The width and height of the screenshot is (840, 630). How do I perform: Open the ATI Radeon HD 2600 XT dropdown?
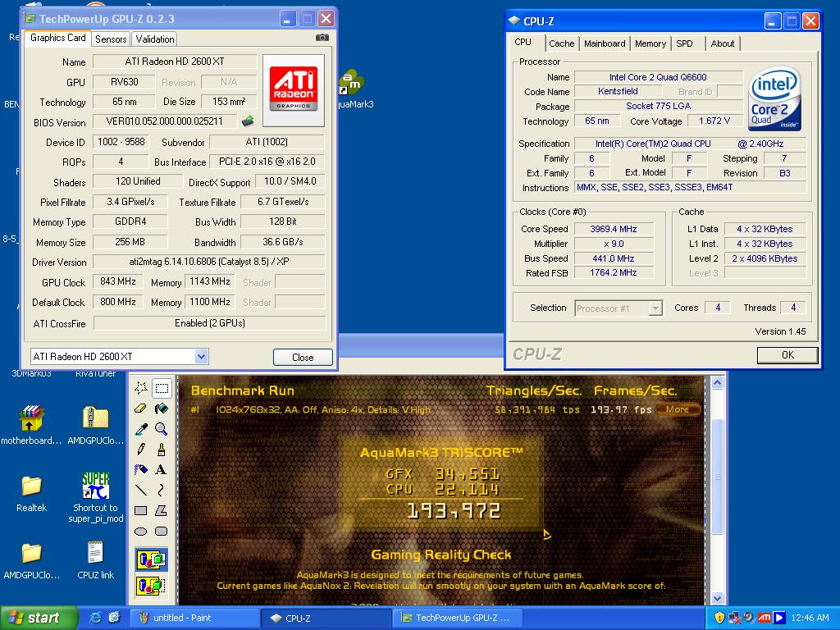point(202,356)
